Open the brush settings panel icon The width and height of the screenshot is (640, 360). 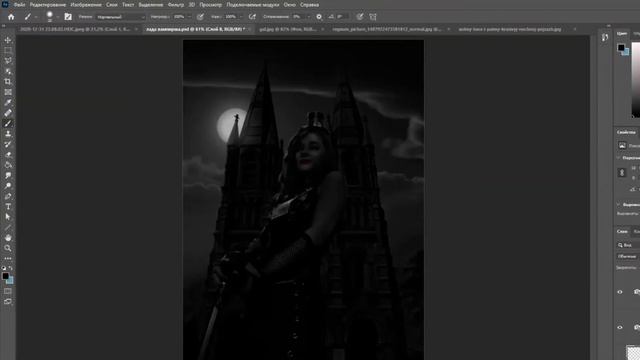(x=68, y=17)
